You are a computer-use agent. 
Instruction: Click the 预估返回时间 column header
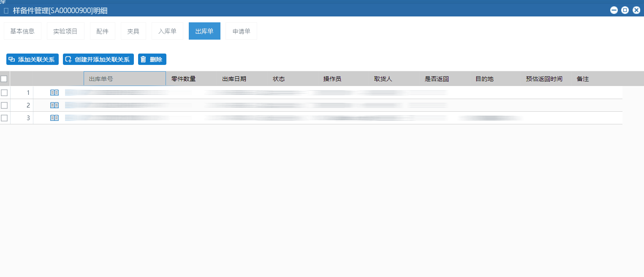(544, 79)
